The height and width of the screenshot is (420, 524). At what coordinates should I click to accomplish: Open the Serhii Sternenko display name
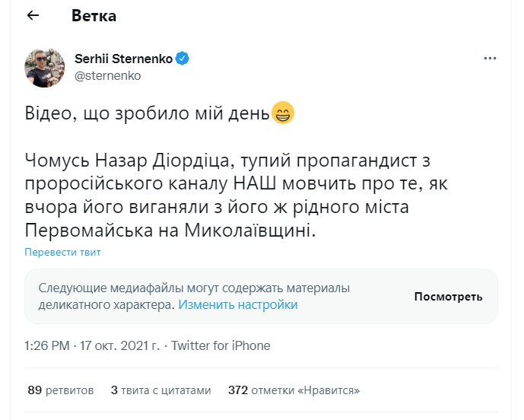point(125,59)
